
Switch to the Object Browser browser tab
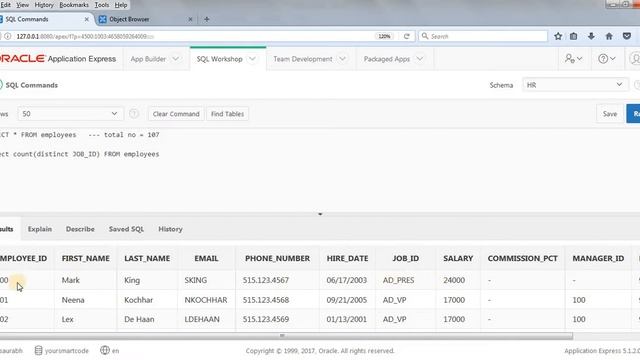click(x=145, y=19)
